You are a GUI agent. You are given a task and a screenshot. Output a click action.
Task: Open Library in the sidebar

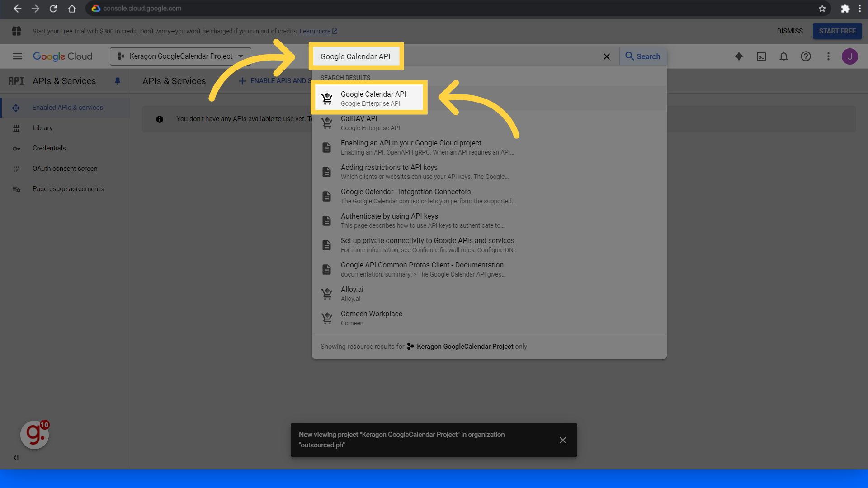42,128
